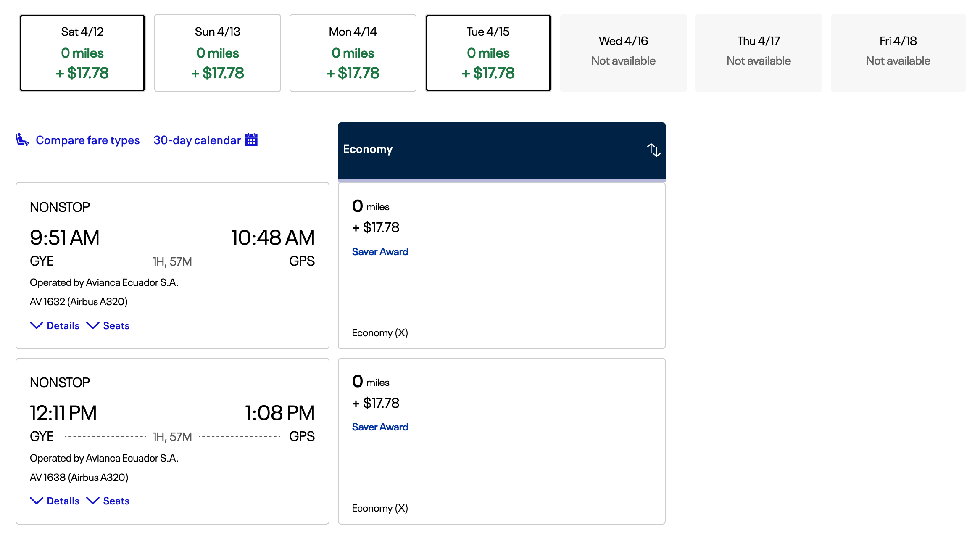Expand Details for flight AV 1632
Image resolution: width=980 pixels, height=533 pixels.
point(55,326)
